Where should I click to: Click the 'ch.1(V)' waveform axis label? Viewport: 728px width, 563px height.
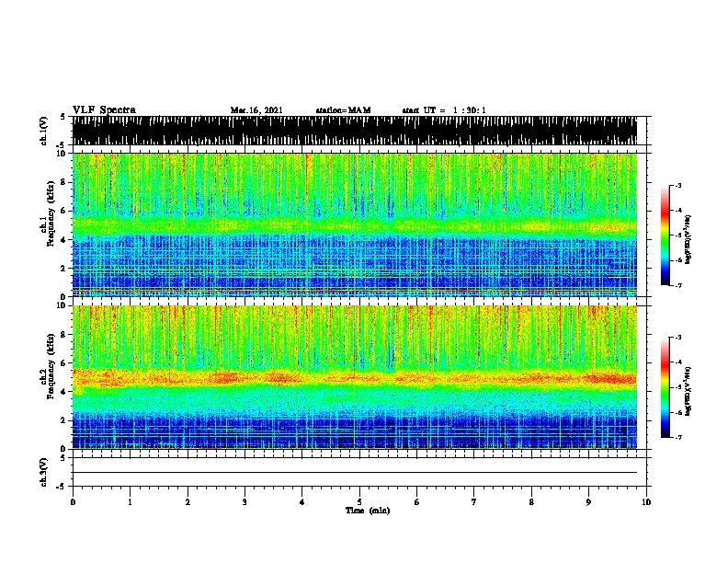43,131
